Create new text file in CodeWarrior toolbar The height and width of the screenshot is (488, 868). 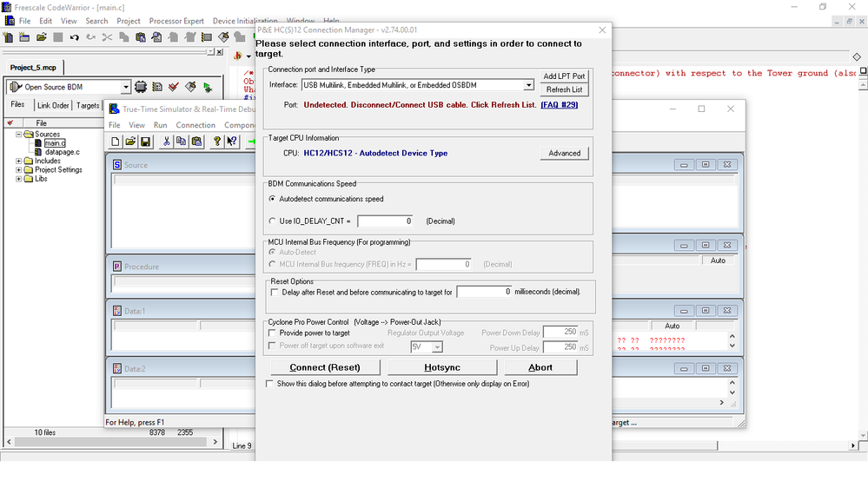9,37
